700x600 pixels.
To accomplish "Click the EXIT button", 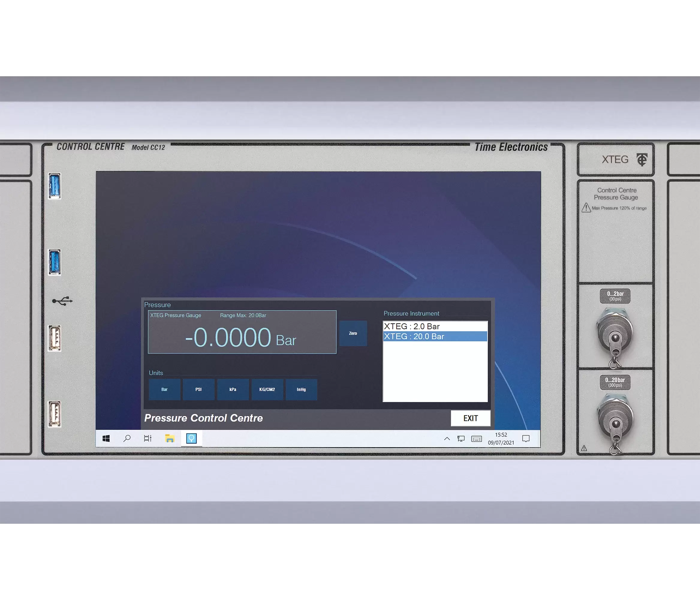I will coord(470,418).
